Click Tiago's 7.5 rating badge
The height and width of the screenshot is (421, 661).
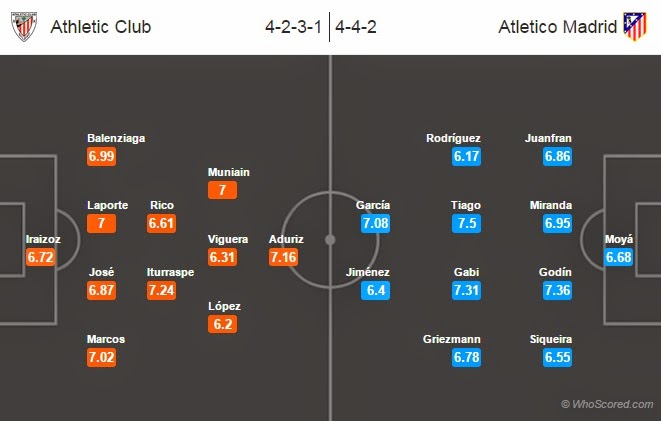(466, 223)
